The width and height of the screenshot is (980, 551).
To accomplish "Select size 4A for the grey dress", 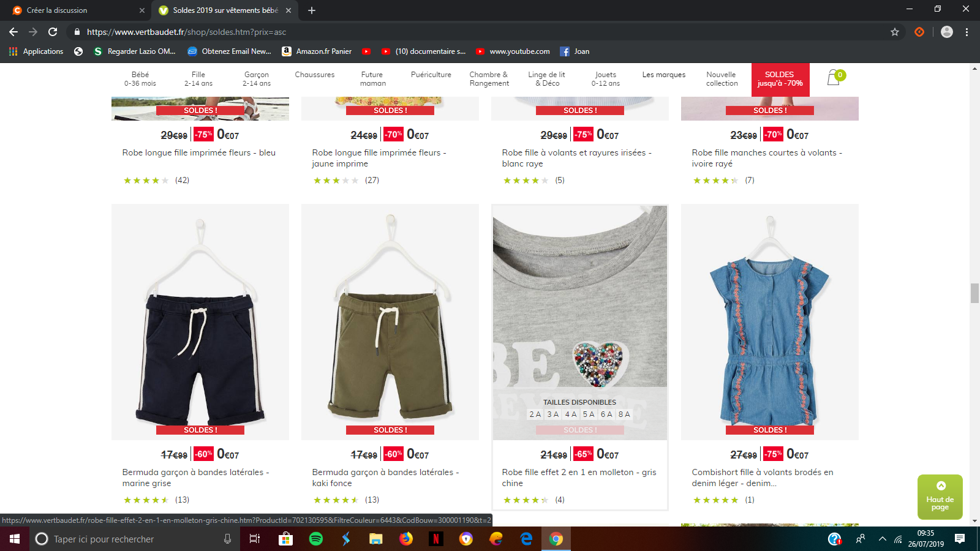I will click(571, 414).
